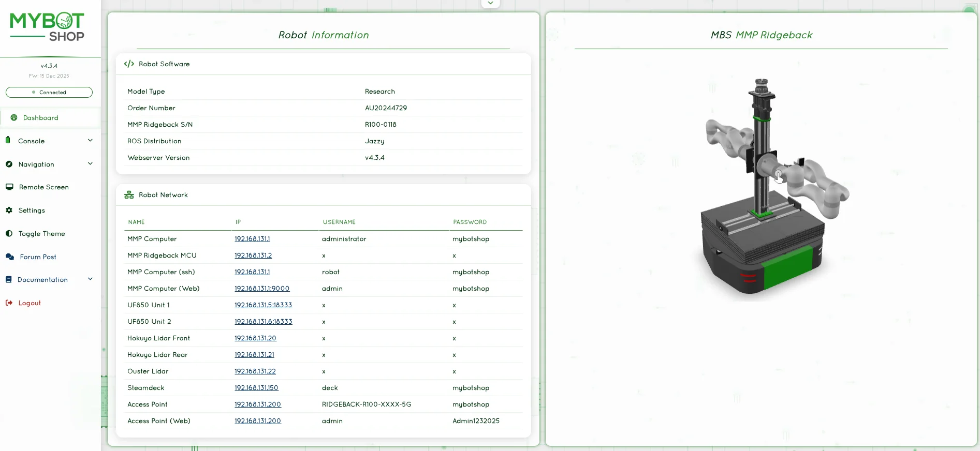
Task: Open the Forum Post menu item
Action: coord(38,257)
